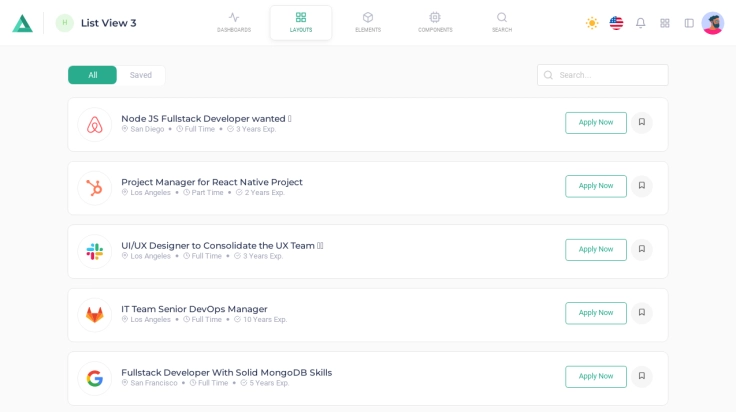Viewport: 736px width, 412px height.
Task: Bookmark the Node JS Fullstack Developer job
Action: pos(641,122)
